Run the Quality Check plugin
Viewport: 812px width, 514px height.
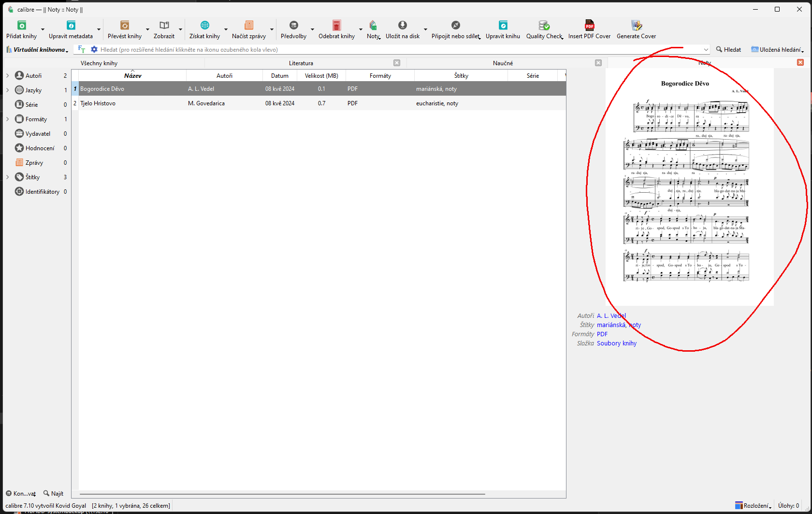click(544, 29)
